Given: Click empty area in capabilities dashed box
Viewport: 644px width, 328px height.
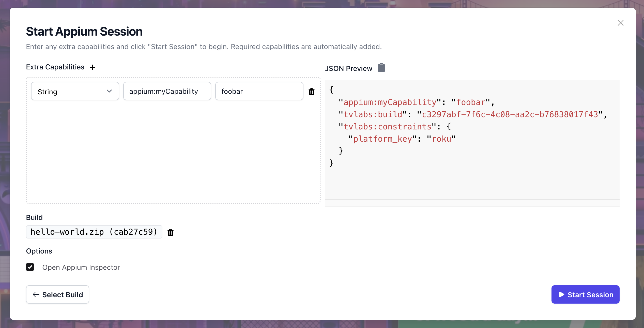Looking at the screenshot, I should (x=173, y=153).
